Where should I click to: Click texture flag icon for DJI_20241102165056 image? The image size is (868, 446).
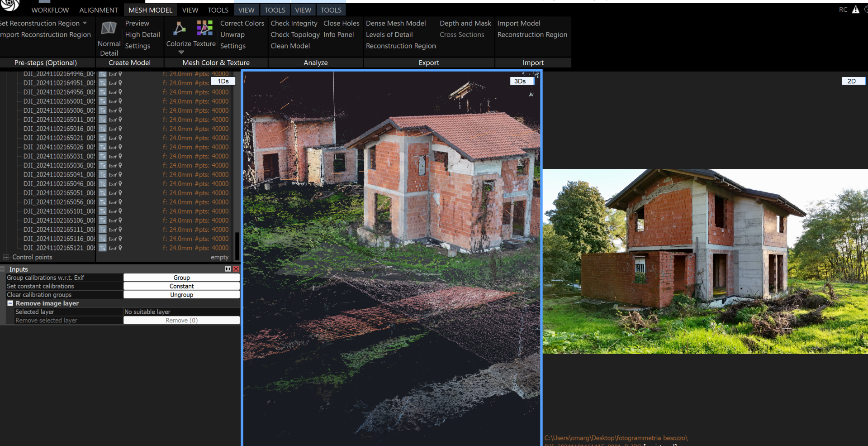103,202
